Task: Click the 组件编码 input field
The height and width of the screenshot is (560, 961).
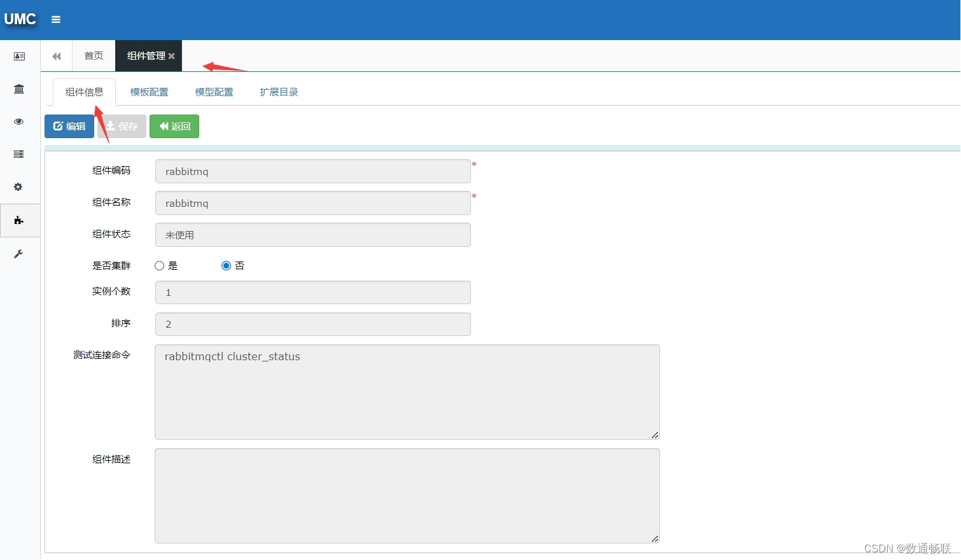Action: [x=312, y=172]
